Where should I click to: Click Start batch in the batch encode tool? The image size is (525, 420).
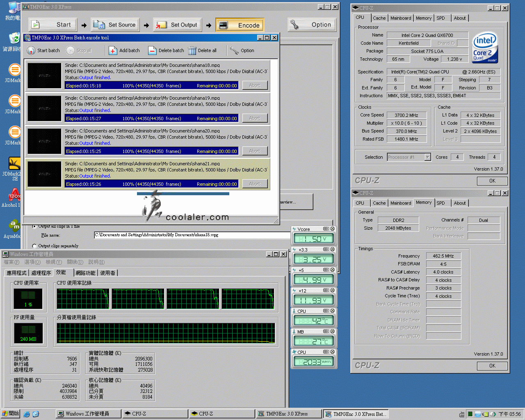tap(43, 50)
